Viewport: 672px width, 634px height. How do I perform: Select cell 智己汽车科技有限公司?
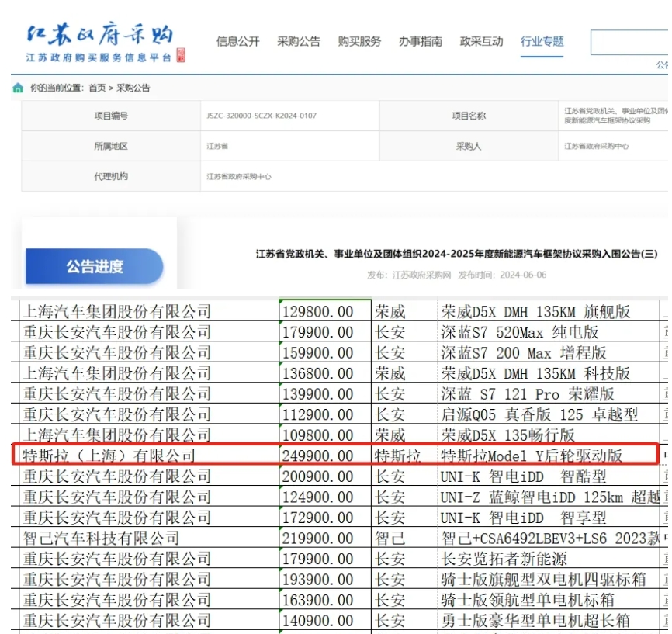(x=149, y=538)
